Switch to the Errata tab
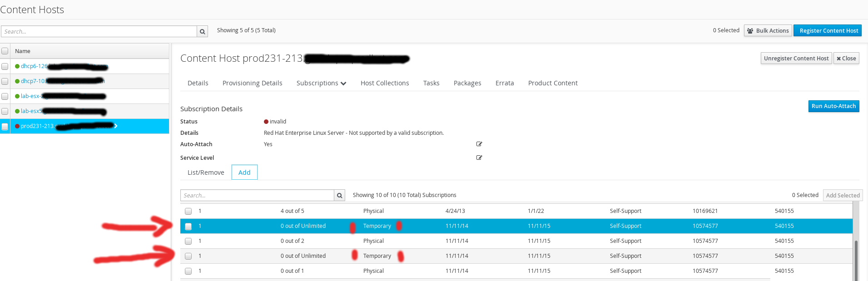Screen dimensions: 868x281 504,83
